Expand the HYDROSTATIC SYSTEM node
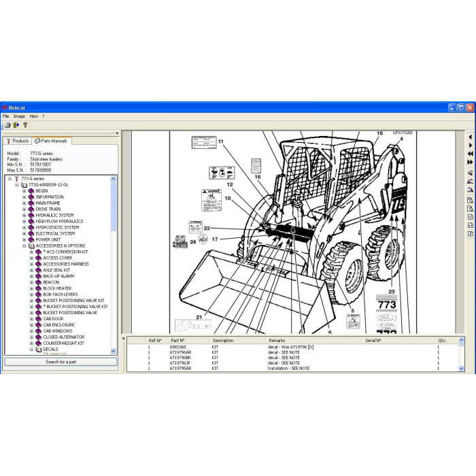This screenshot has height=476, width=476. (24, 227)
